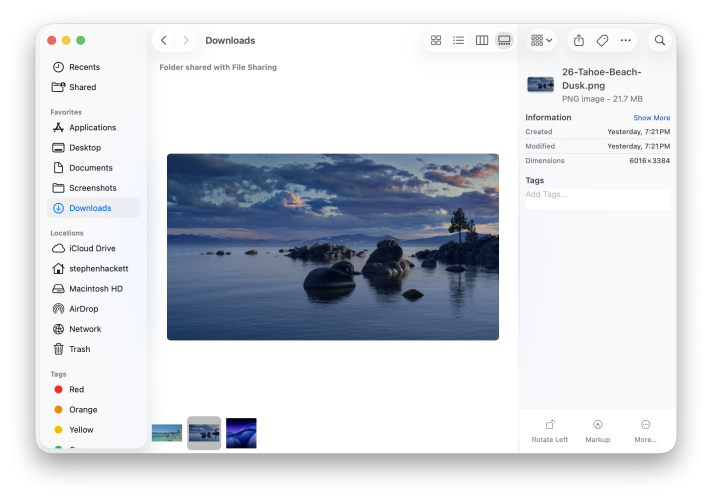Select the Red tag color

click(x=76, y=389)
